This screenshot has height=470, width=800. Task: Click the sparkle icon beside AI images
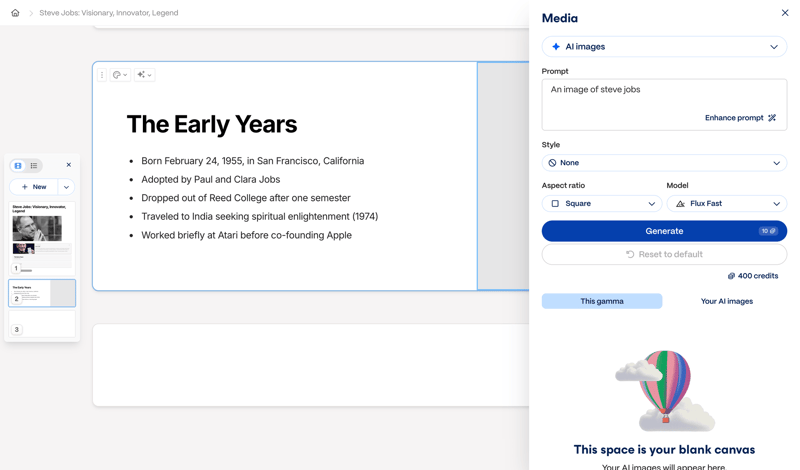[x=556, y=46]
